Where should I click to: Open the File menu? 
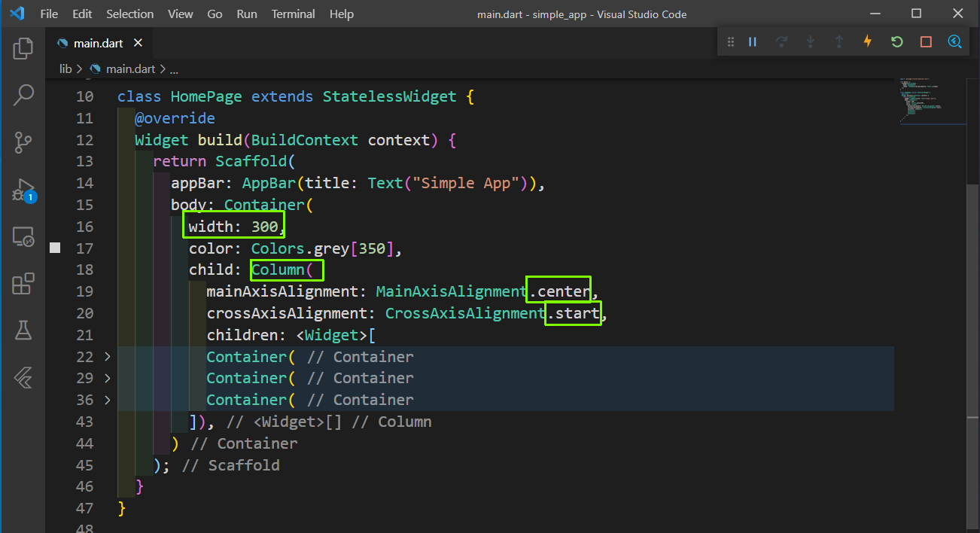48,14
